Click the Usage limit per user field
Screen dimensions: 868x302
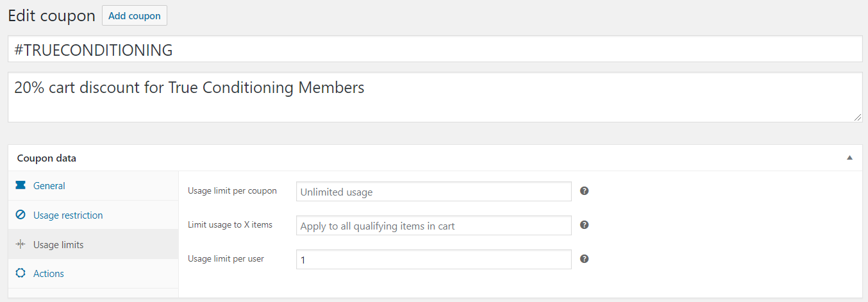tap(433, 260)
